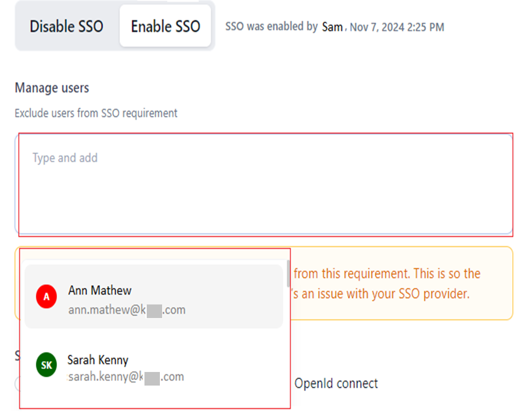Select the SK initials badge for Sarah Kenny
524x420 pixels.
[x=46, y=365]
